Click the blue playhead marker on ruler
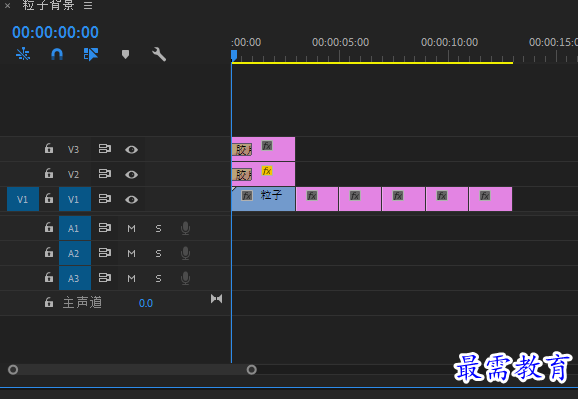The height and width of the screenshot is (399, 578). [234, 55]
